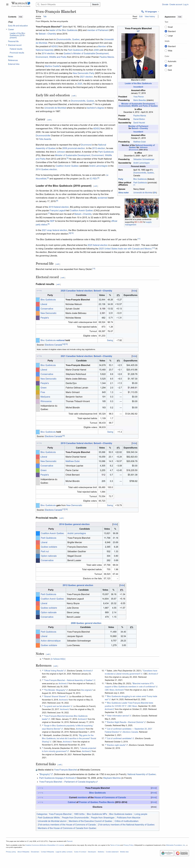Select Dark color mode
The image size is (195, 868).
(166, 70)
